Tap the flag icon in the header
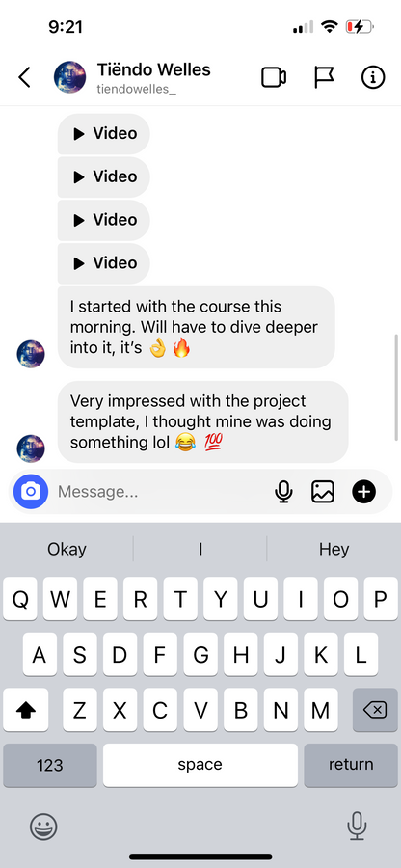 click(x=324, y=77)
